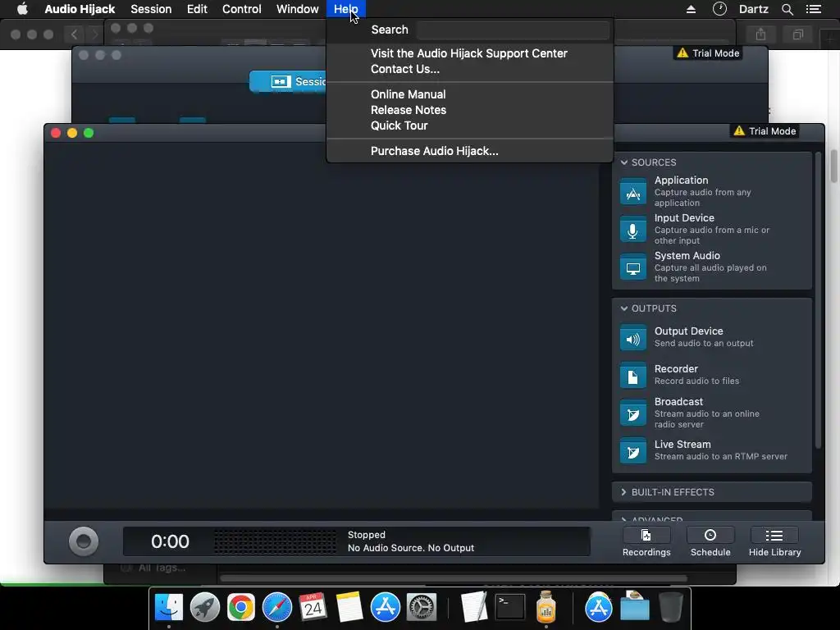
Task: Open the Window menu
Action: (x=297, y=9)
